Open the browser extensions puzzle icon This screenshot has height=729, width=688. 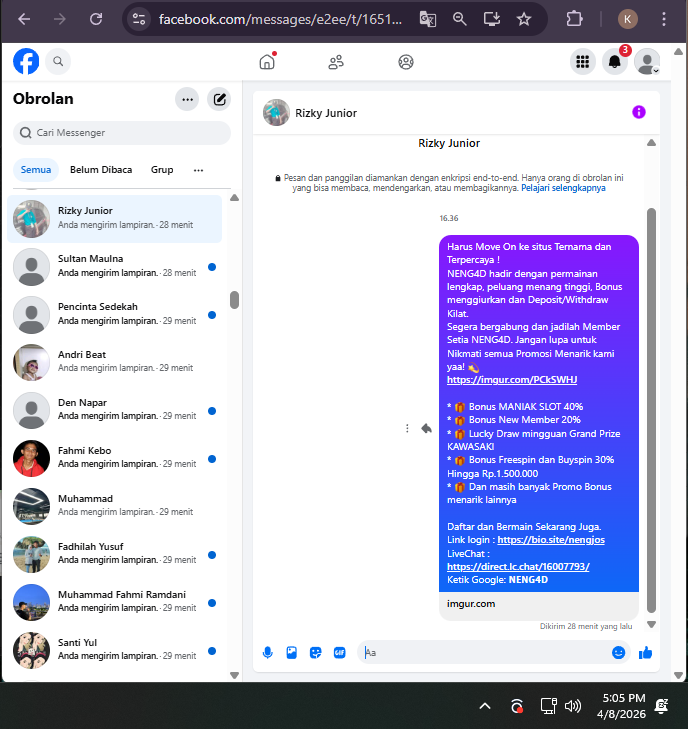point(575,19)
